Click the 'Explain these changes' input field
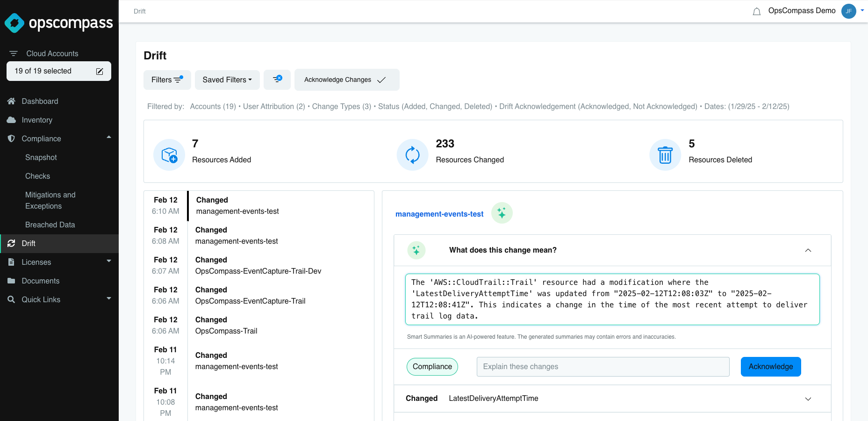The height and width of the screenshot is (421, 868). click(603, 367)
